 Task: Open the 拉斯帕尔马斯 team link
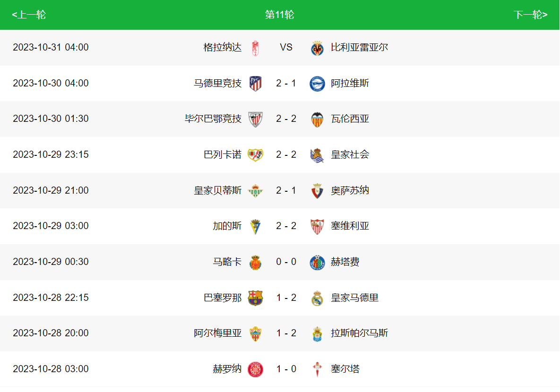point(359,333)
